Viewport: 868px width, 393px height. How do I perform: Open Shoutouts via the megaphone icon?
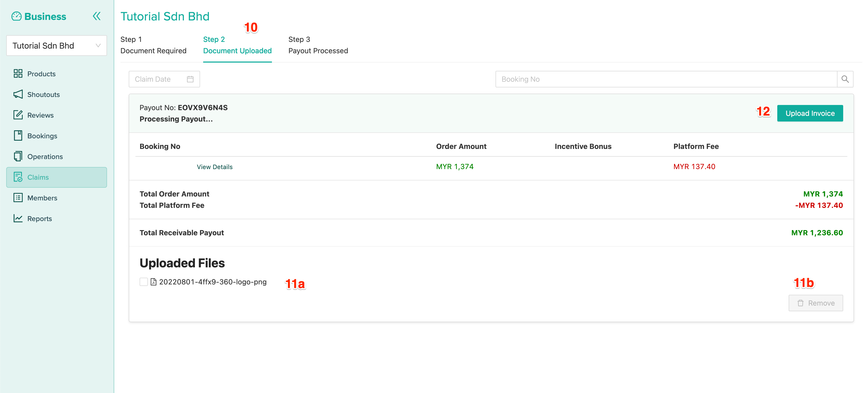[18, 94]
